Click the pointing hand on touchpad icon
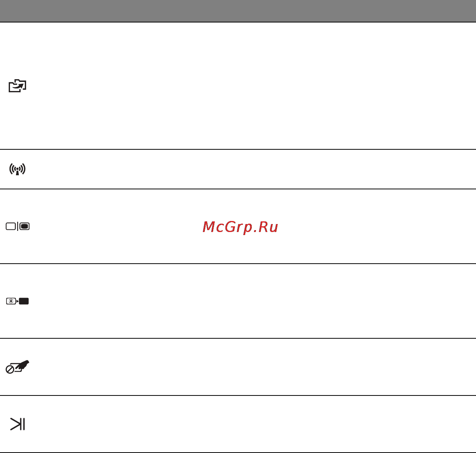476x453 pixels. (23, 365)
